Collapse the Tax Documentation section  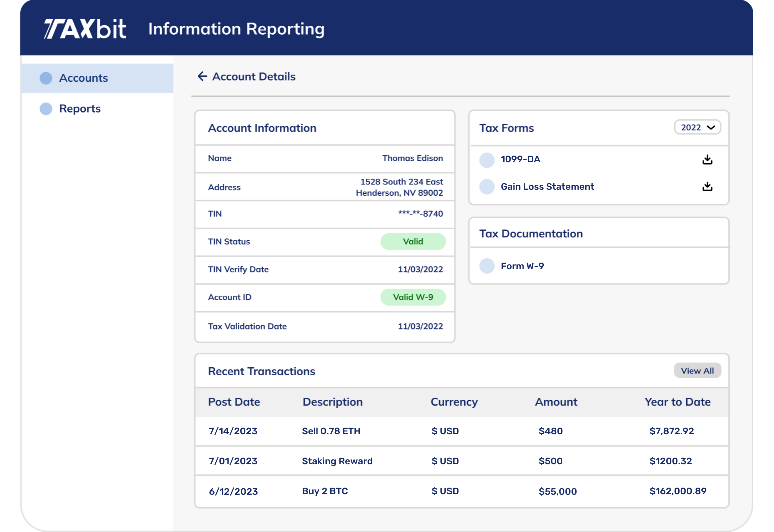[531, 233]
